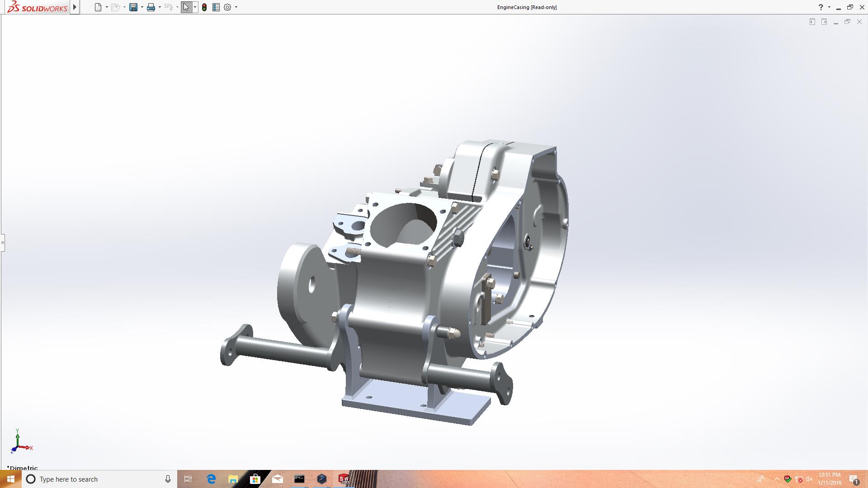Open SolidWorks 2017 from taskbar

point(344,479)
